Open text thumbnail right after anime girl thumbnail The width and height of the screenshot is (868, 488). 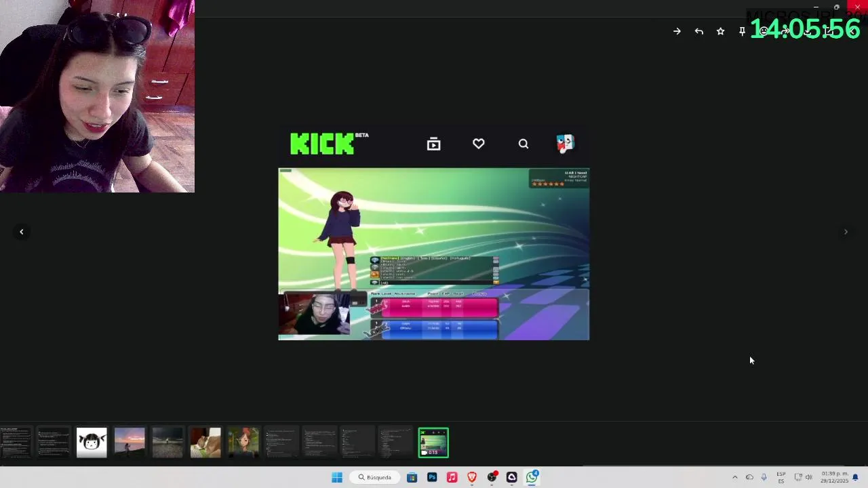coord(281,443)
